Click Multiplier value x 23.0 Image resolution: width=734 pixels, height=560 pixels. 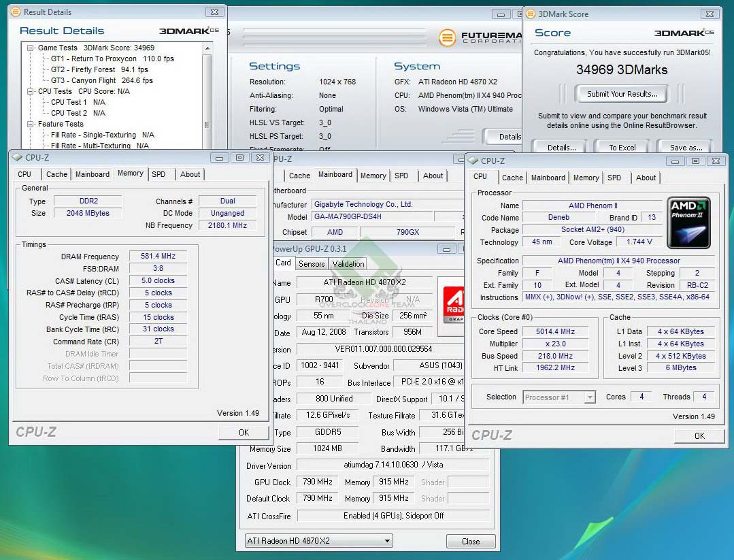[x=555, y=344]
